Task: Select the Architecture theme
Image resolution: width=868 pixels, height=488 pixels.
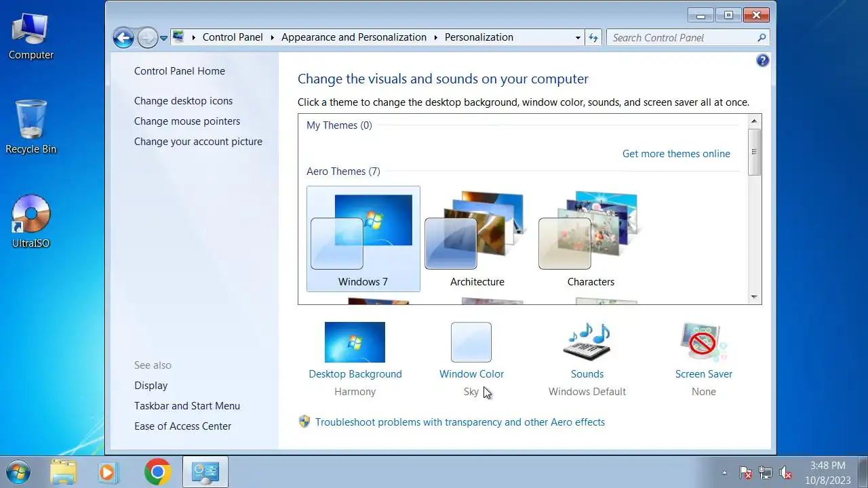Action: (x=477, y=239)
